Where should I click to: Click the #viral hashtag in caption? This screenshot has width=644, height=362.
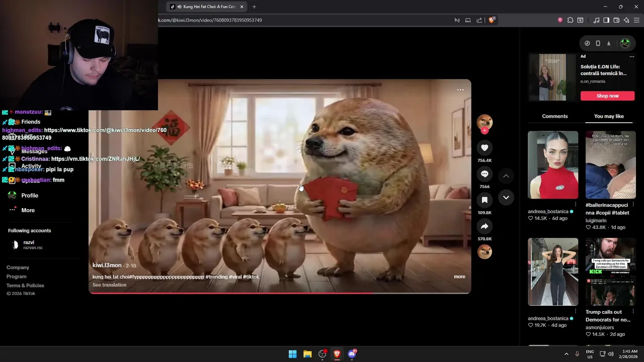click(235, 277)
